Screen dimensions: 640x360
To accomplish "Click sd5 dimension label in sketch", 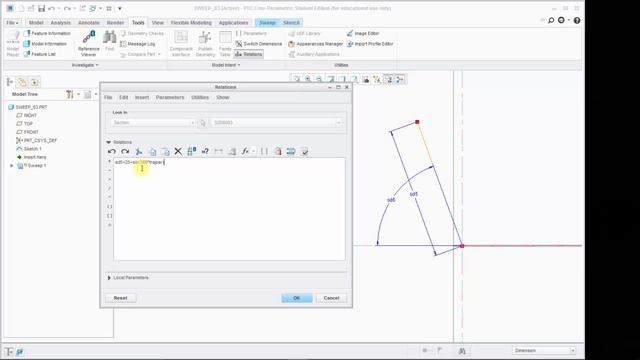I will click(413, 194).
